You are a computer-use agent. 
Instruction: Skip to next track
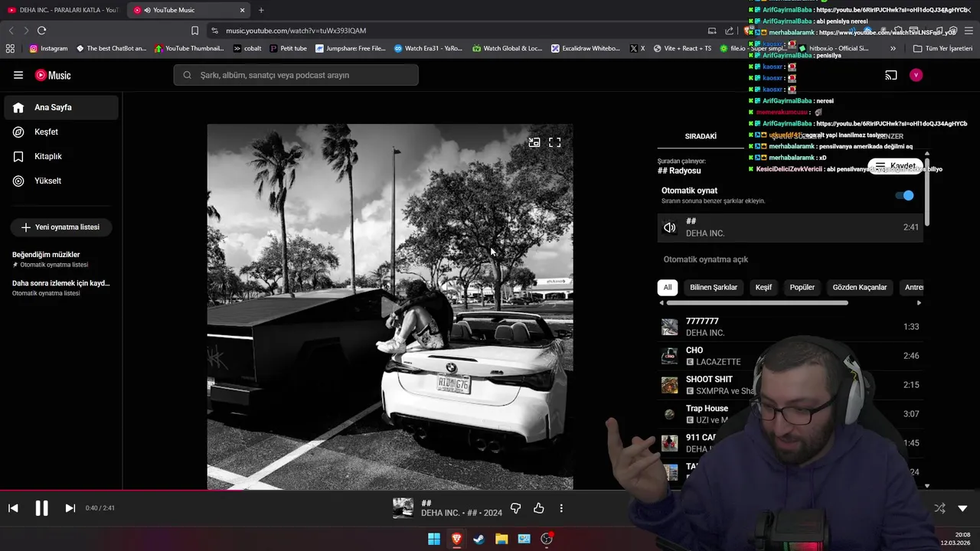click(70, 508)
